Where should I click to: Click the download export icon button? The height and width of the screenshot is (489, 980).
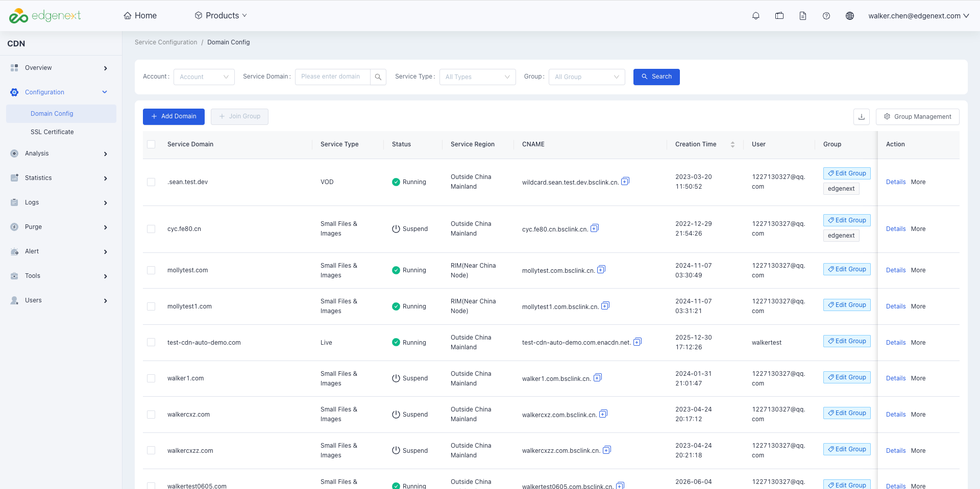point(862,117)
